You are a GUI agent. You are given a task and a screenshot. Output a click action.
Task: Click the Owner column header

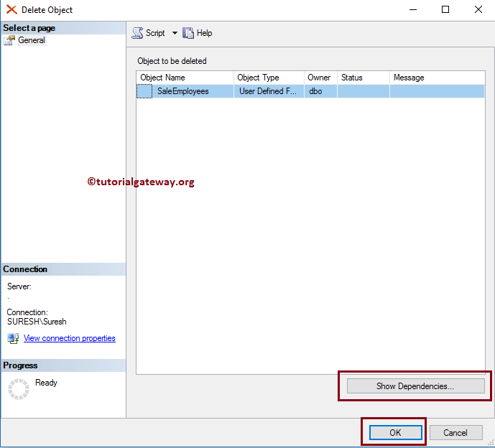pos(320,78)
